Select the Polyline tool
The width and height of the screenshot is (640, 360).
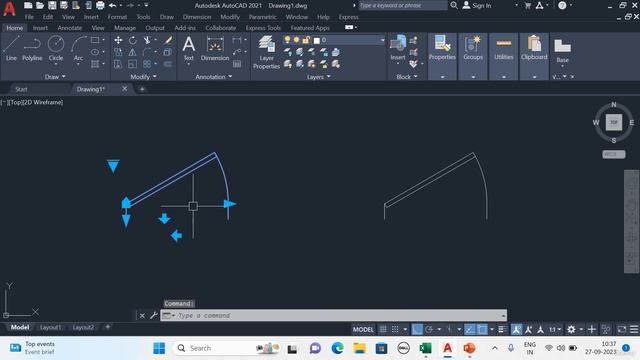coord(32,48)
